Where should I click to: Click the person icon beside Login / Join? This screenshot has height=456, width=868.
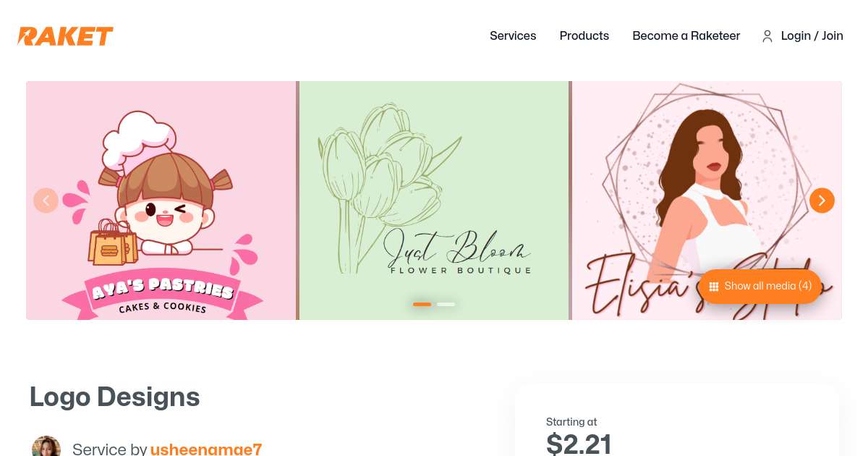pos(767,36)
